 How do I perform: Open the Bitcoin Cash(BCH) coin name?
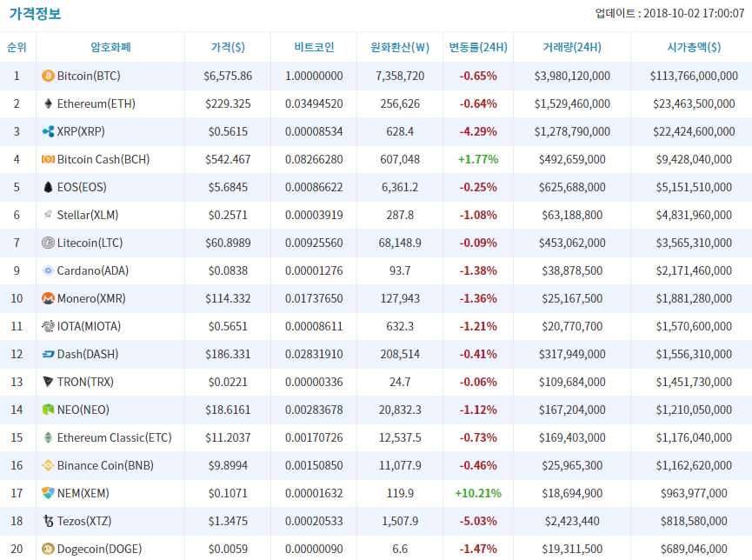tap(103, 159)
